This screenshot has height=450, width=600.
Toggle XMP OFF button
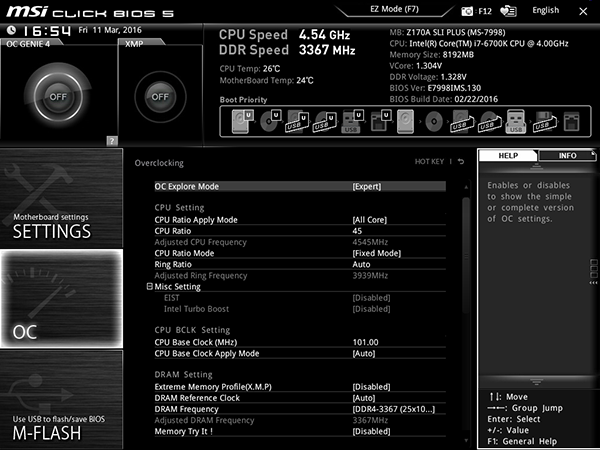pyautogui.click(x=160, y=97)
